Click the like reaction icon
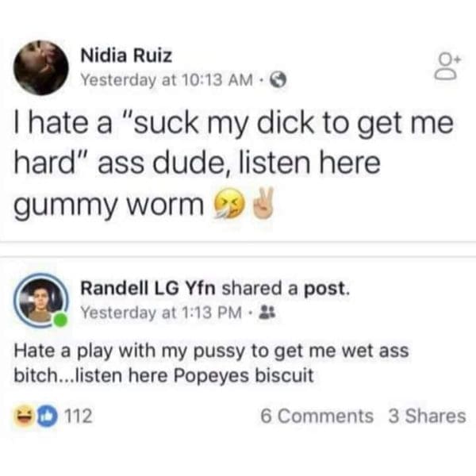The height and width of the screenshot is (476, 476). pyautogui.click(x=47, y=416)
